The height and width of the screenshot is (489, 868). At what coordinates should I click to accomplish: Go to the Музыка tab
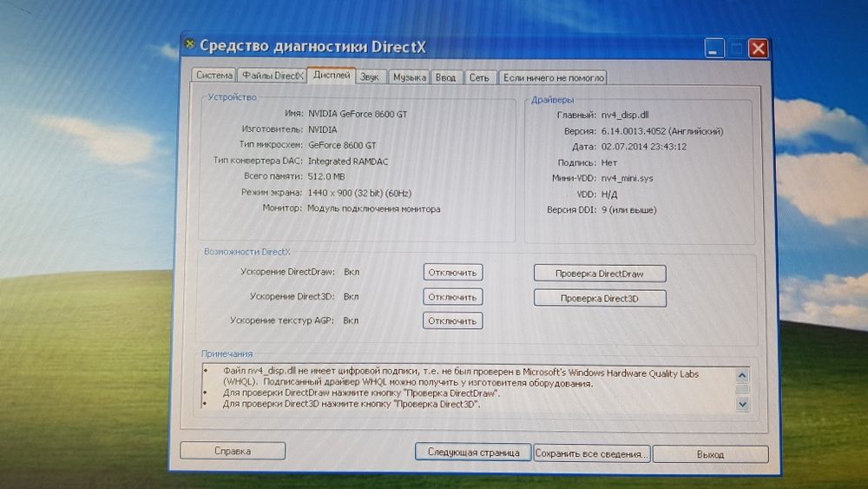click(409, 77)
